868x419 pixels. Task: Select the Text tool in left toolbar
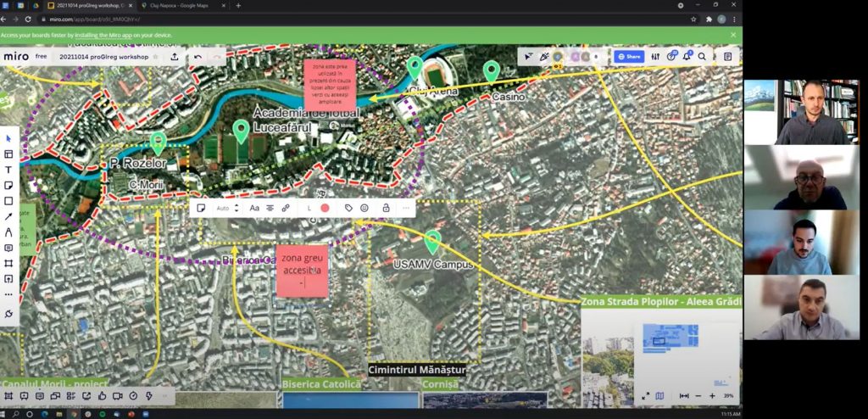(x=8, y=170)
